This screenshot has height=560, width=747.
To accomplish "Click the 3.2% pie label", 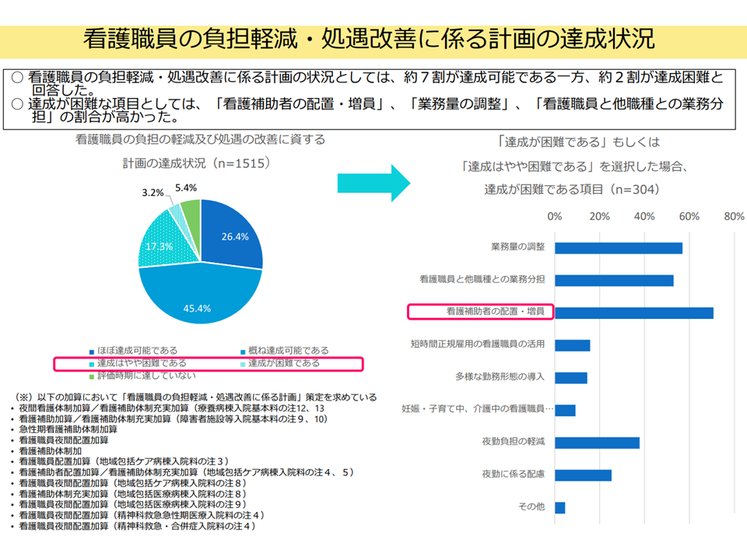I will tap(153, 193).
